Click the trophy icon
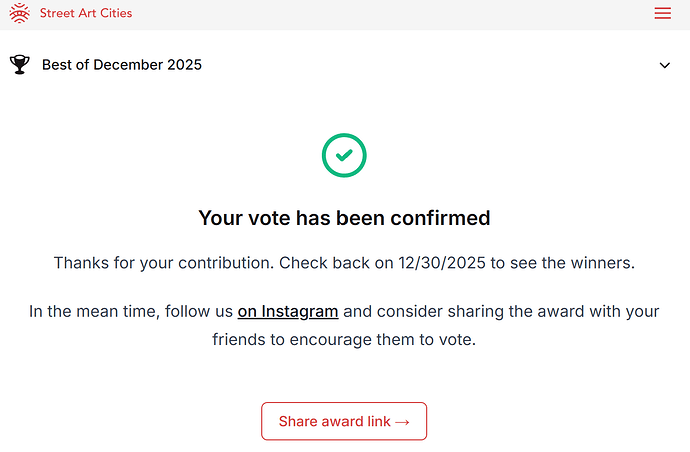Image resolution: width=690 pixels, height=452 pixels. [19, 65]
